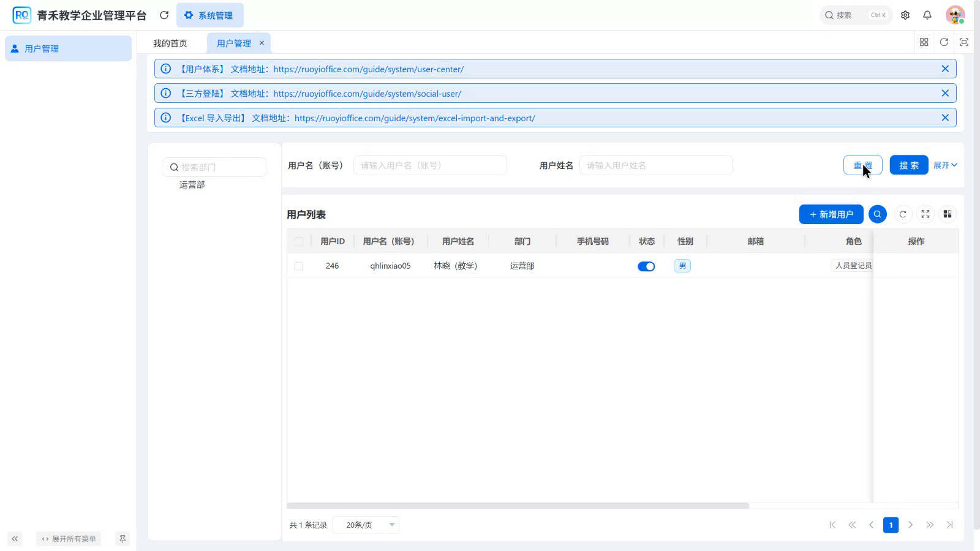The height and width of the screenshot is (551, 980).
Task: Dismiss the Excel 导入导出 notice
Action: pos(945,118)
